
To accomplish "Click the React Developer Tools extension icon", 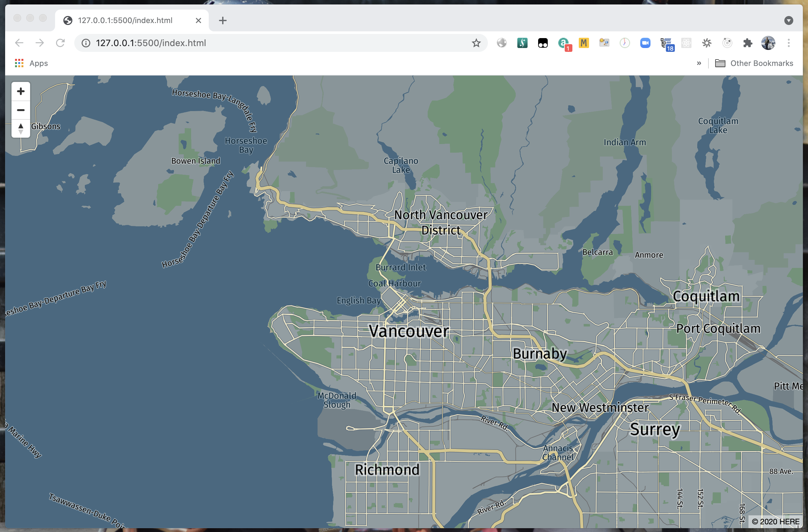I will [686, 43].
